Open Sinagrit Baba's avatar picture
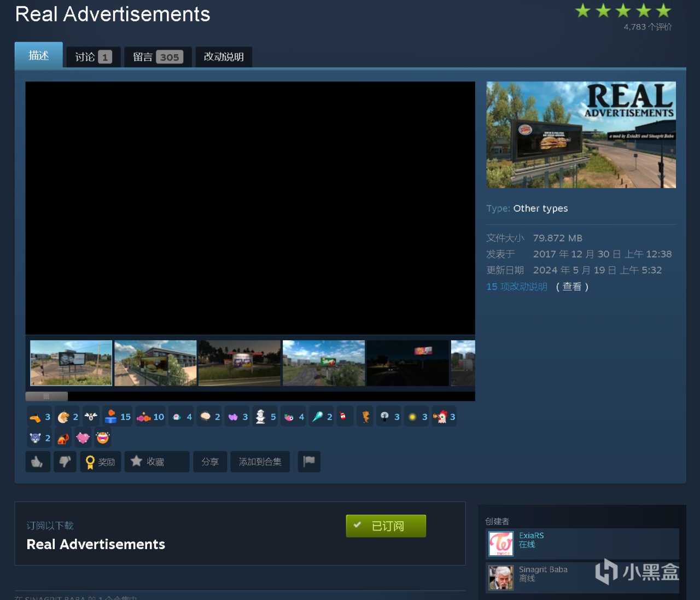The height and width of the screenshot is (600, 700). coord(501,578)
